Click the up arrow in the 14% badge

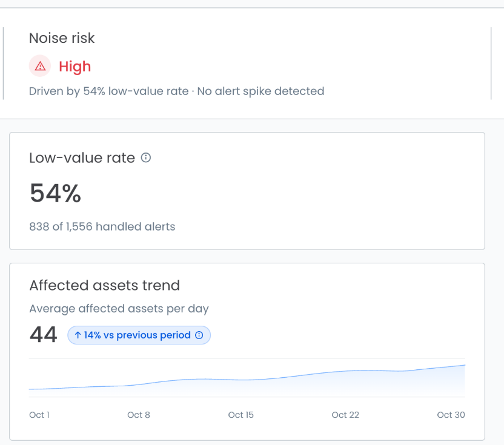pyautogui.click(x=78, y=335)
